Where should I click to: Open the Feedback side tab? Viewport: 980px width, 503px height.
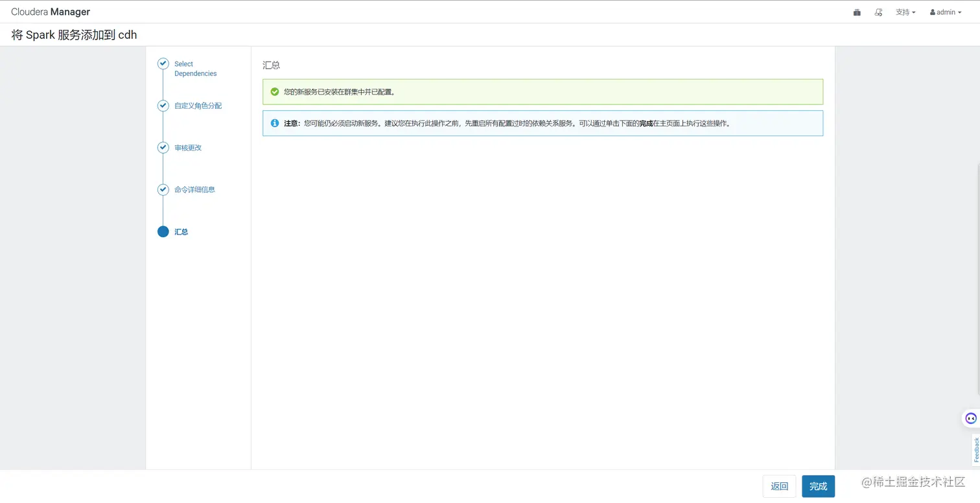tap(976, 450)
